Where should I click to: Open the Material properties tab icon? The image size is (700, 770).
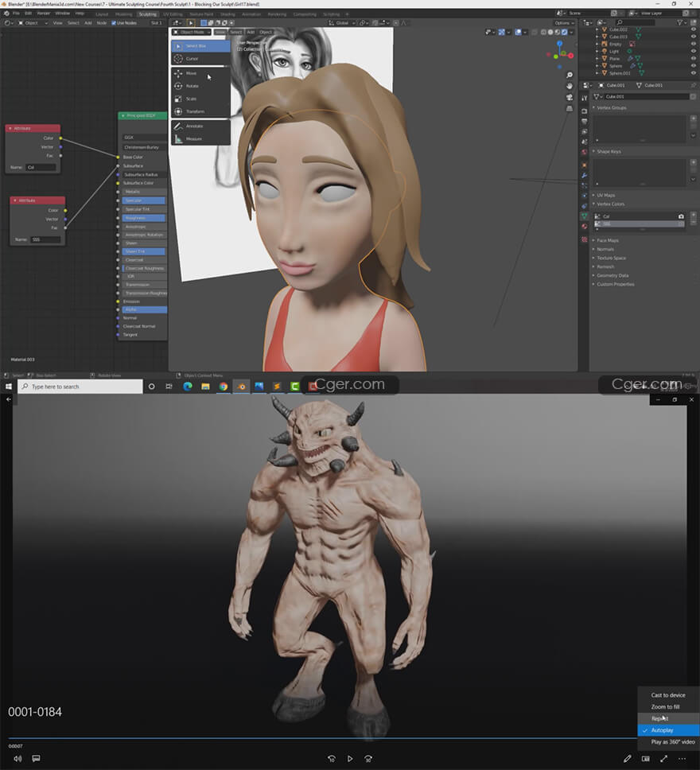tap(584, 227)
